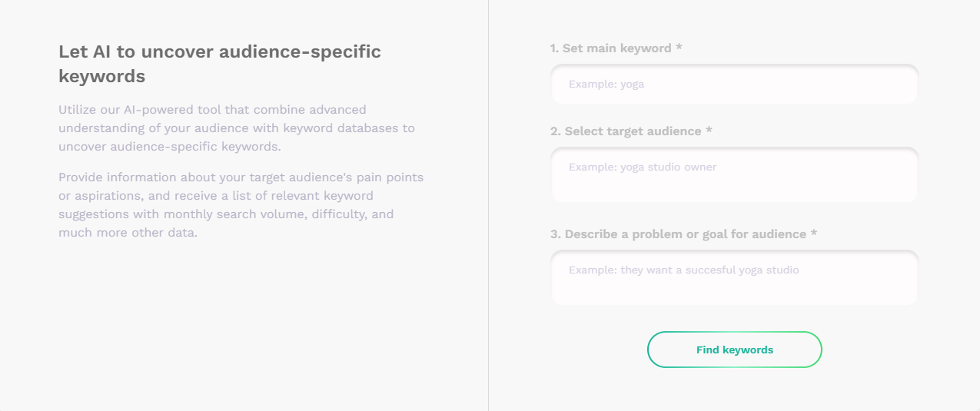The image size is (980, 411).
Task: Click the word "keywords" on the heading's second line
Action: tap(101, 77)
